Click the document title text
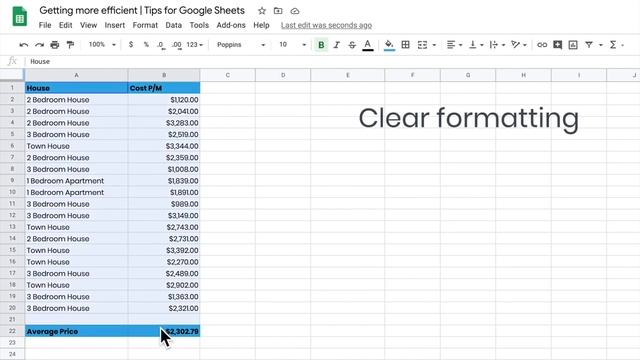The width and height of the screenshot is (640, 360). 142,11
